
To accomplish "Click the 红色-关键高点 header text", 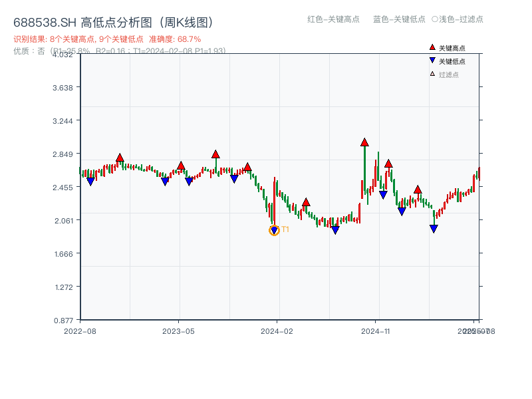I will coord(333,19).
